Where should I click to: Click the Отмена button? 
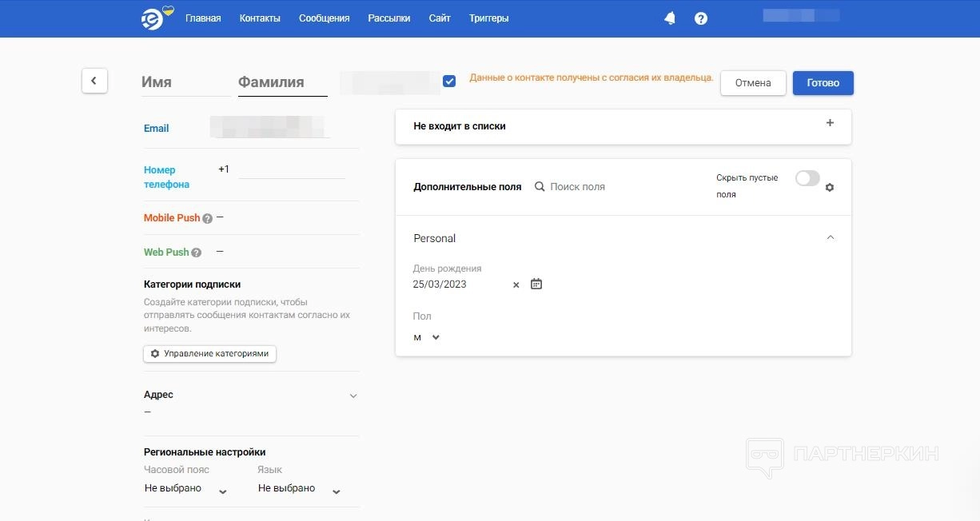pos(753,83)
